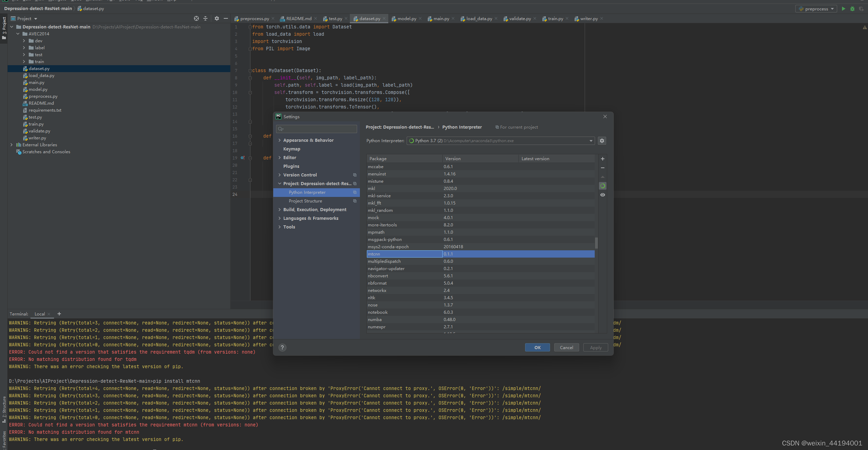Click the package list vertical scrollbar
The width and height of the screenshot is (868, 450).
596,243
